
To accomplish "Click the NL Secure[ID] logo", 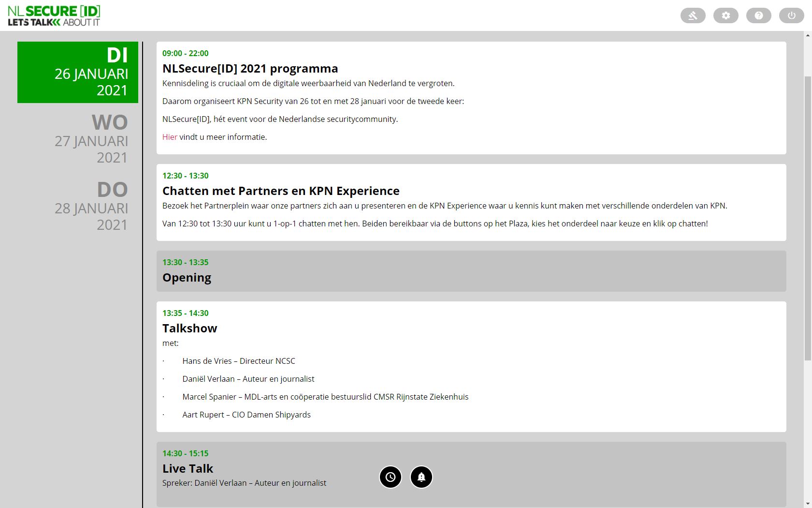I will (x=54, y=15).
